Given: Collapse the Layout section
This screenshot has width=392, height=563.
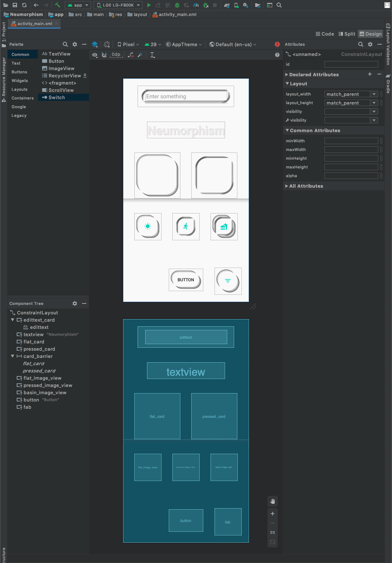Looking at the screenshot, I should click(287, 83).
